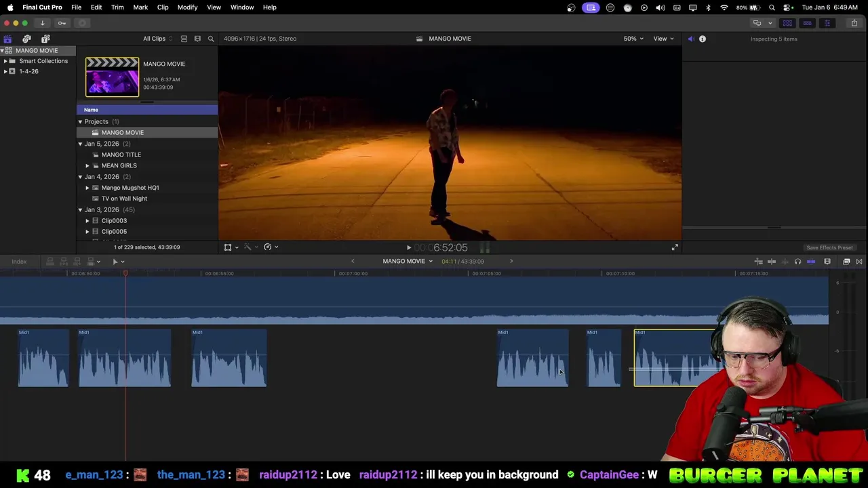Click the playhead marker on timeline ruler
This screenshot has width=868, height=488.
(125, 273)
